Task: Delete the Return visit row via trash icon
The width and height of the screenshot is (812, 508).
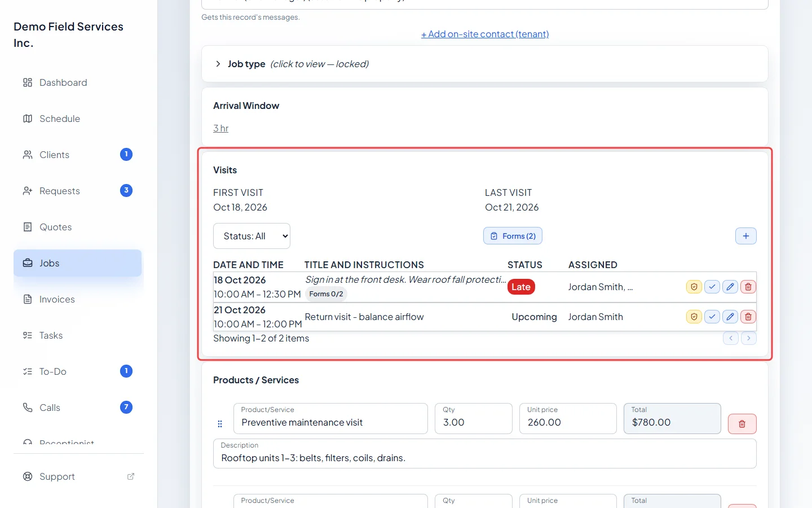Action: pyautogui.click(x=748, y=317)
